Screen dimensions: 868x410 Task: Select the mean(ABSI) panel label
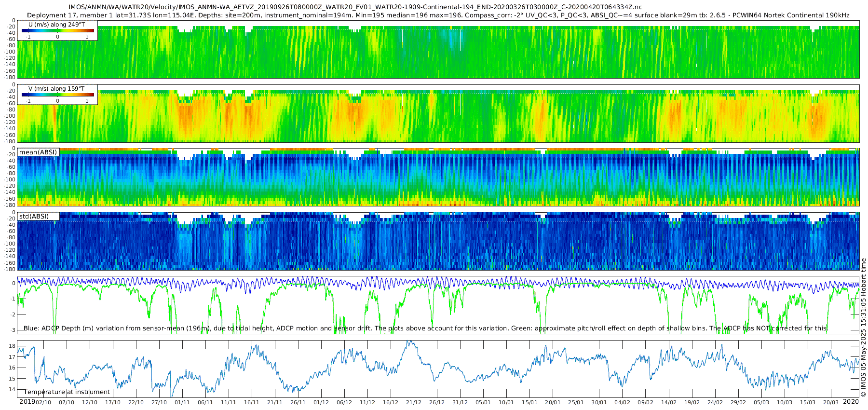pyautogui.click(x=39, y=152)
